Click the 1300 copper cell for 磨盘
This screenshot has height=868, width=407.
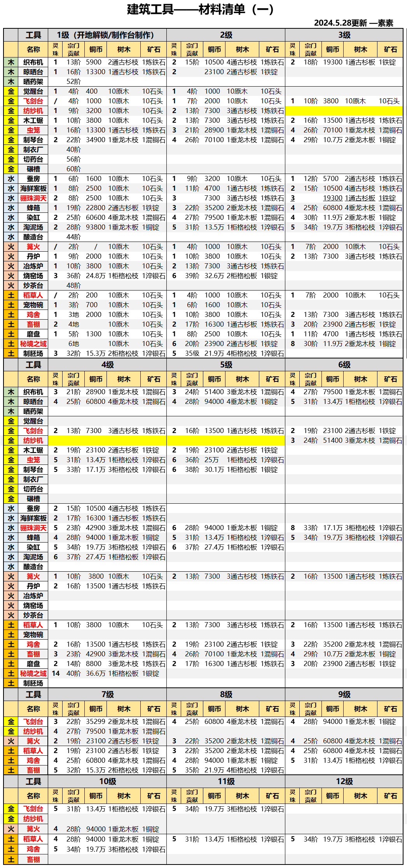click(x=94, y=334)
